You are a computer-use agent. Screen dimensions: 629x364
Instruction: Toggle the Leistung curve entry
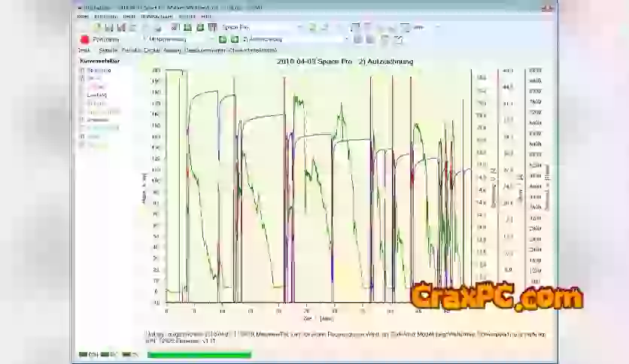pos(96,95)
